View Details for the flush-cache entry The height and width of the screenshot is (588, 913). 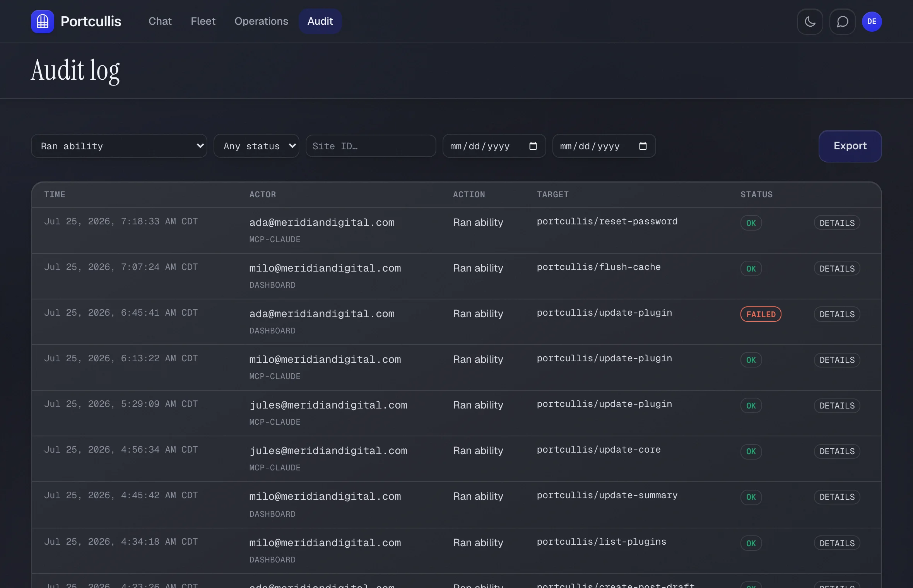pos(837,268)
